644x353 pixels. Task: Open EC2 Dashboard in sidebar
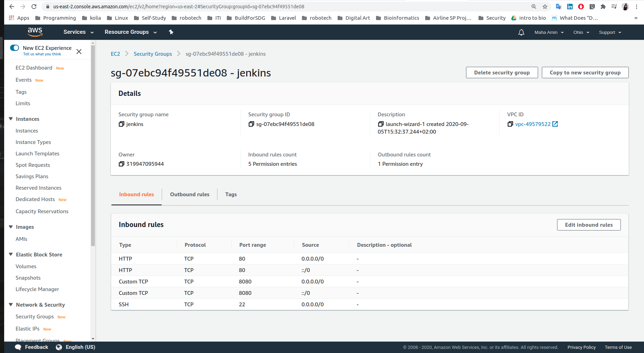(34, 68)
